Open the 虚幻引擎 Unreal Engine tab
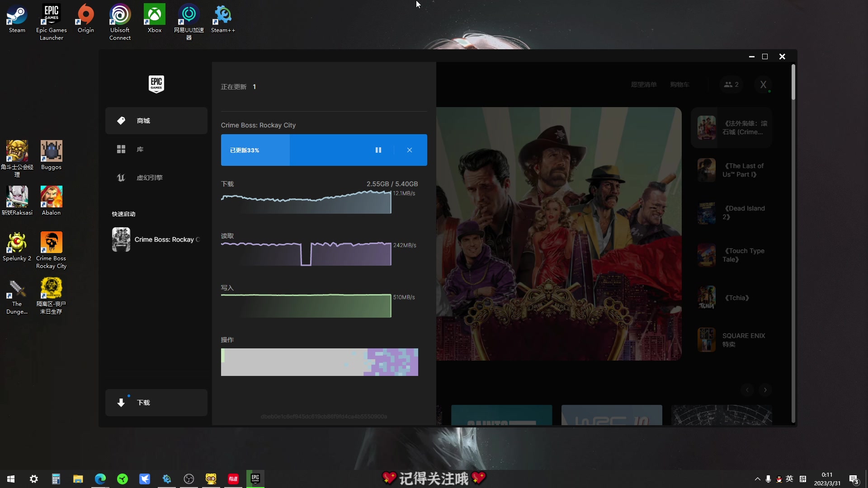 coord(156,178)
